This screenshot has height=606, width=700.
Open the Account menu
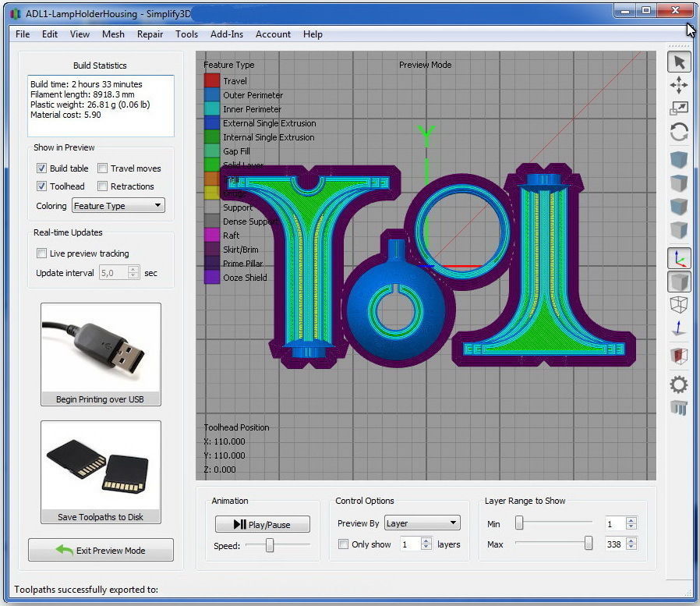pyautogui.click(x=273, y=34)
